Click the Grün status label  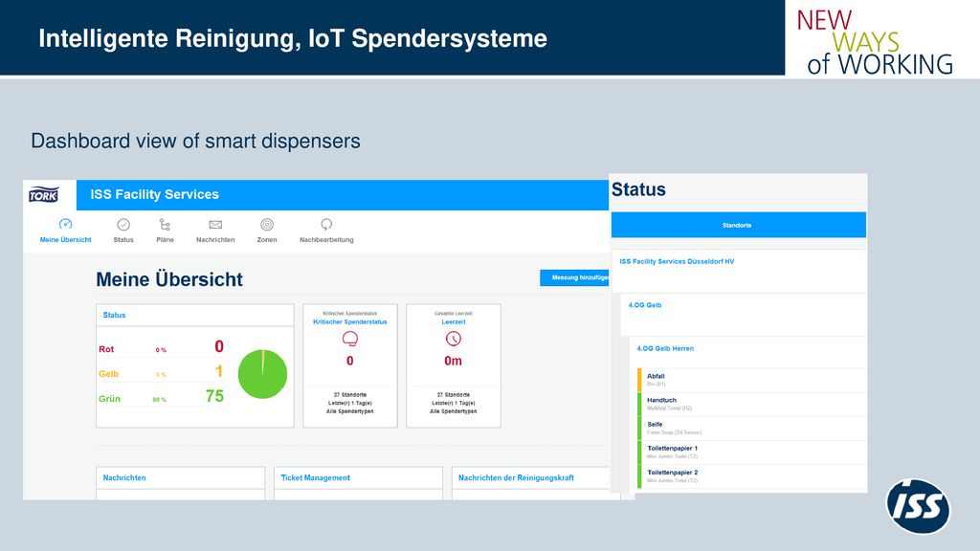click(109, 399)
